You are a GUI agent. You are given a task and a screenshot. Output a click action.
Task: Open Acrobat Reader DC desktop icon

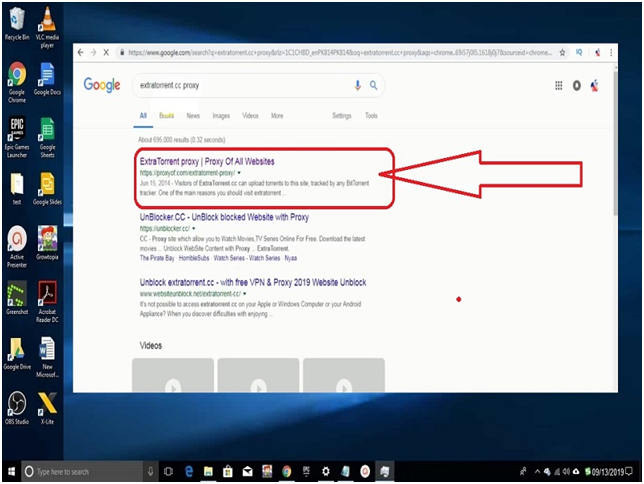click(x=47, y=302)
